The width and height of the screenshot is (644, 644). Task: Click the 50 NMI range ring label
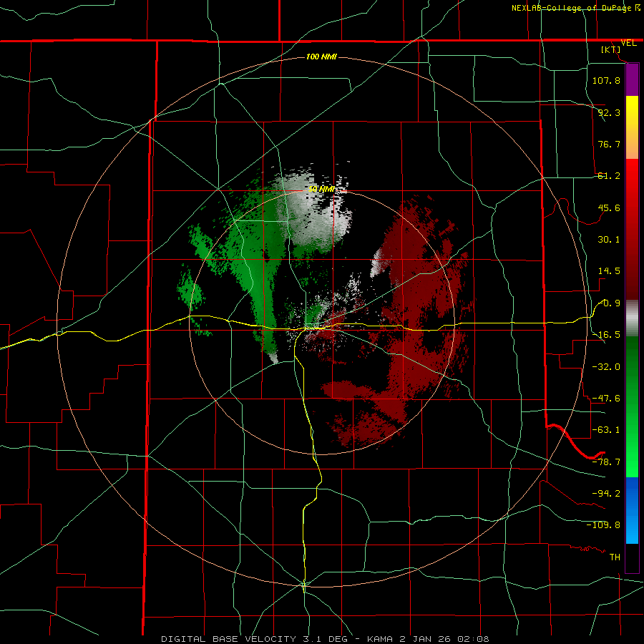click(x=321, y=190)
